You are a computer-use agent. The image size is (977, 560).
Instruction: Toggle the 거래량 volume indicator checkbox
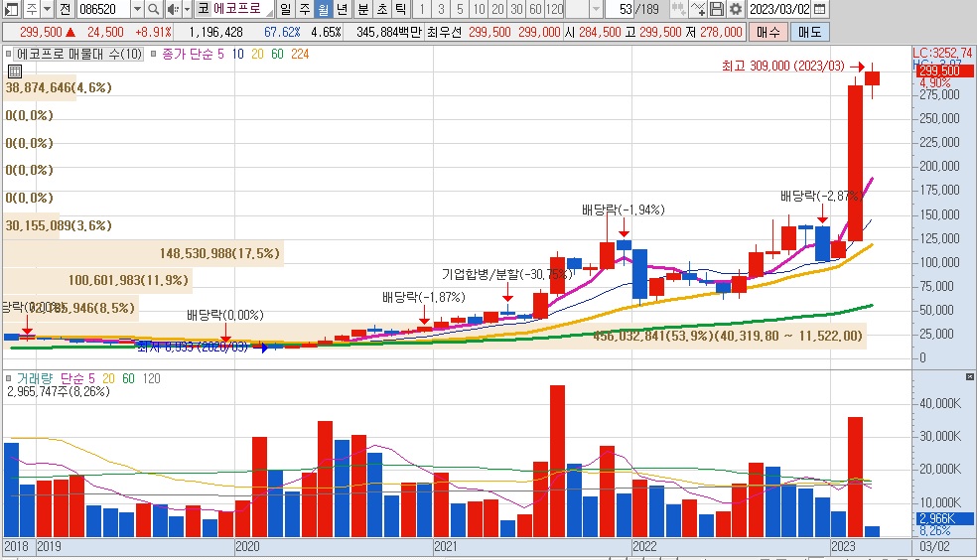pyautogui.click(x=9, y=378)
